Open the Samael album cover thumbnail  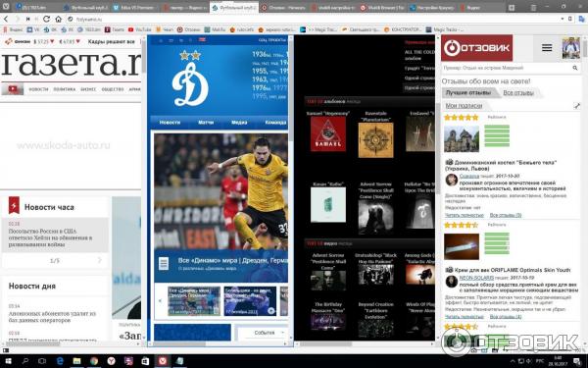pos(327,133)
